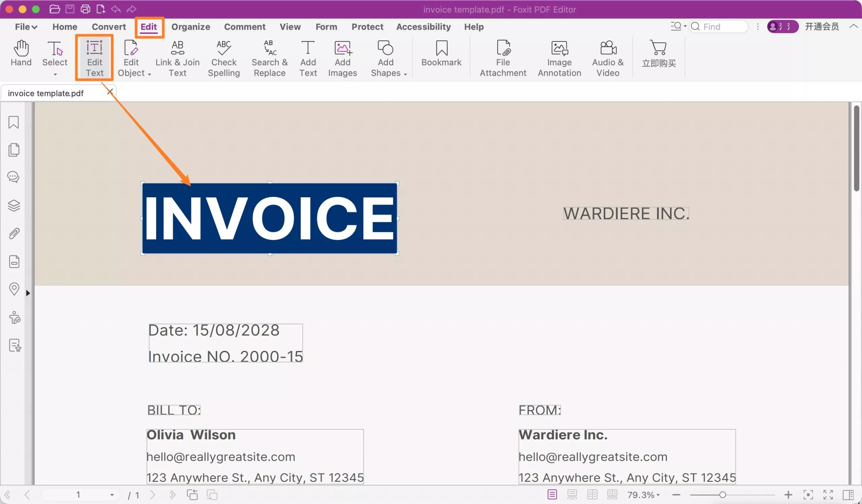The height and width of the screenshot is (504, 862).
Task: Open file folder icon in title bar
Action: (x=55, y=9)
